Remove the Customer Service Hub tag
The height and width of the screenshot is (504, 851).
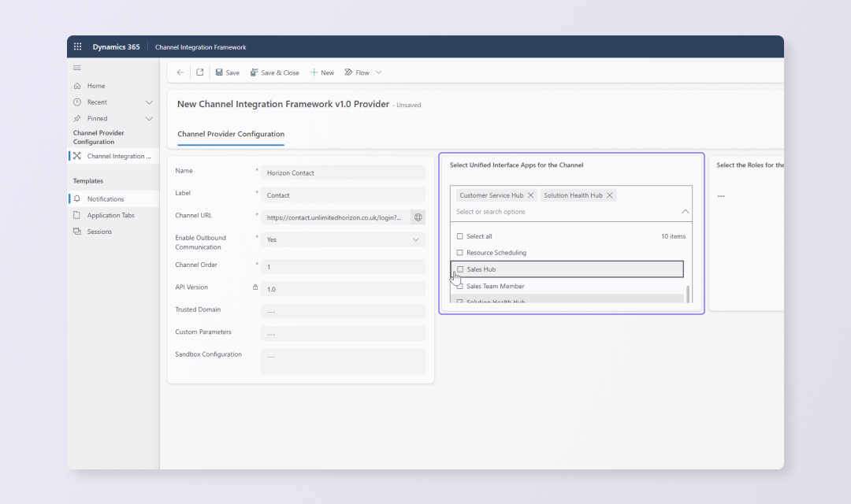tap(530, 195)
